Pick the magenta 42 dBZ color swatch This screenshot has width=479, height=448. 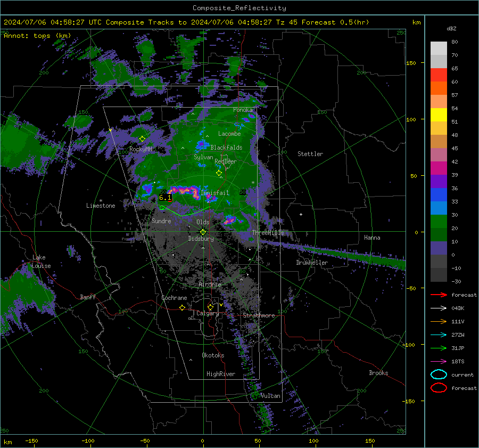point(439,168)
